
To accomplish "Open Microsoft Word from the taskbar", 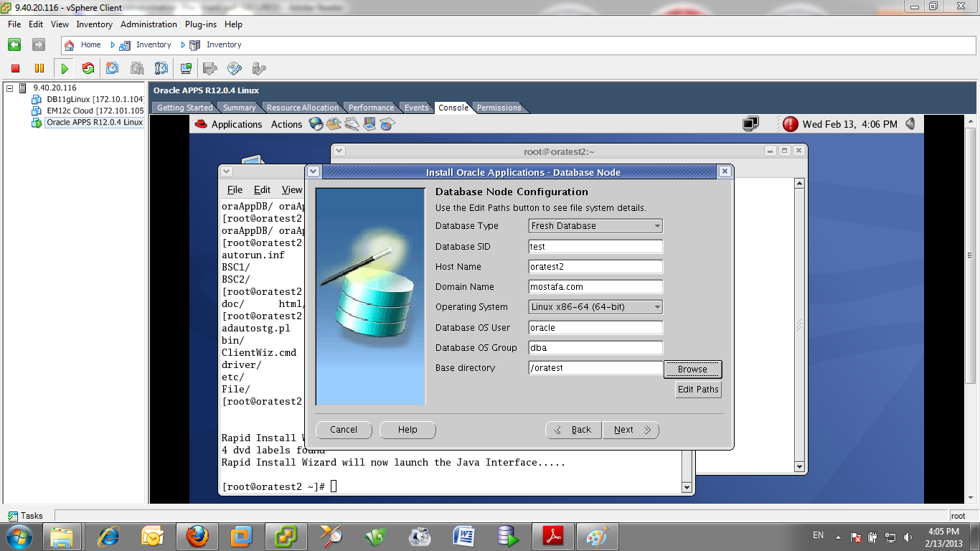I will (x=464, y=536).
